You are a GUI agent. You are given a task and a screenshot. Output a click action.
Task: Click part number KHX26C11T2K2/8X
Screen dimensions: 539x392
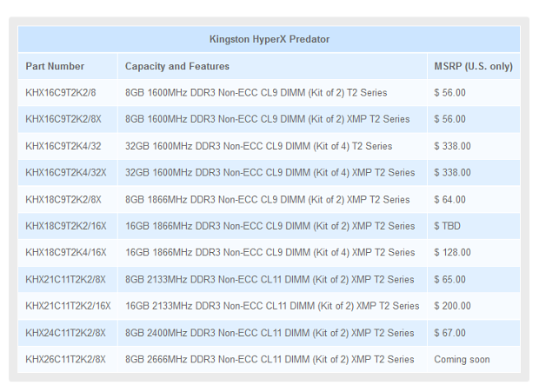point(65,359)
